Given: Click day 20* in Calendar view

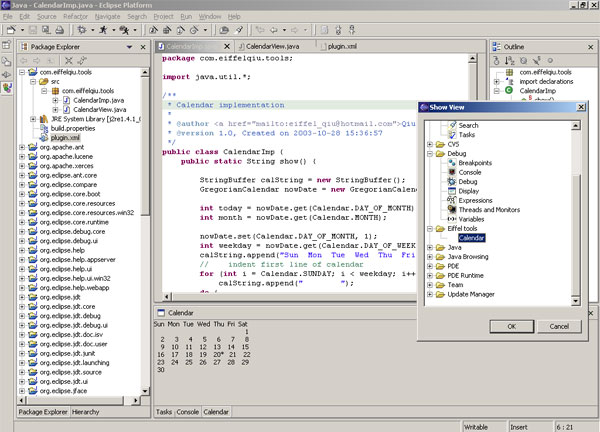Looking at the screenshot, I should point(218,355).
